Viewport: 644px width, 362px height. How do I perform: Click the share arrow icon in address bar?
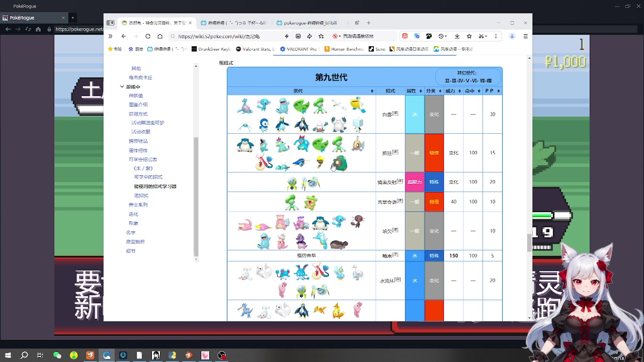coord(309,36)
